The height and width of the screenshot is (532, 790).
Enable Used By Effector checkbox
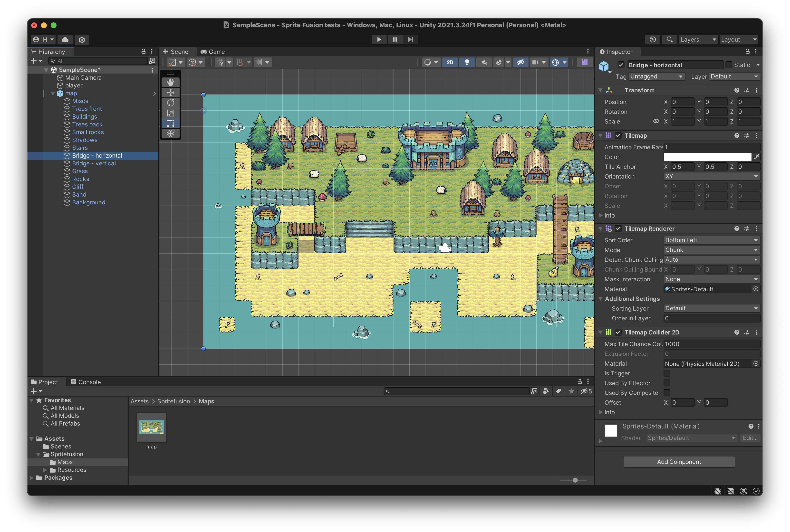click(x=667, y=383)
